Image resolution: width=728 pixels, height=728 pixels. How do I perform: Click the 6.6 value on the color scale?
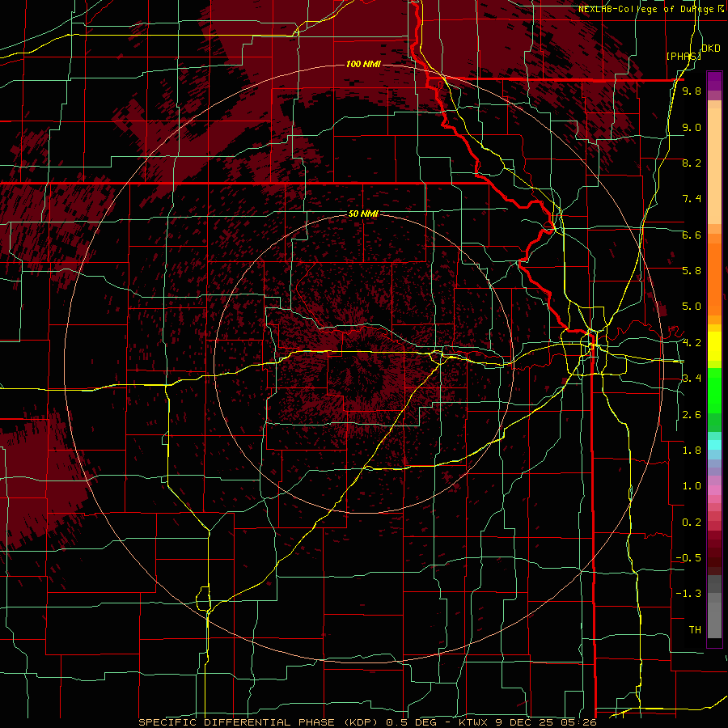[x=692, y=235]
